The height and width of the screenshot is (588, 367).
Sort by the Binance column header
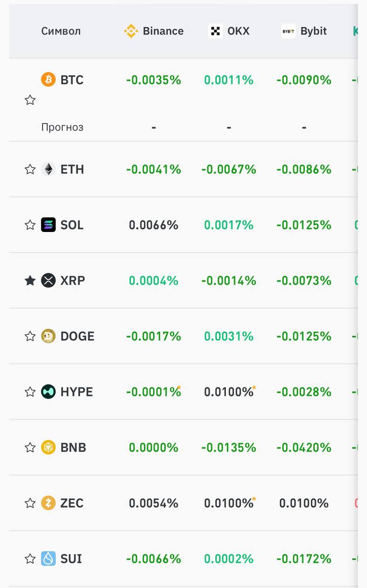(154, 31)
